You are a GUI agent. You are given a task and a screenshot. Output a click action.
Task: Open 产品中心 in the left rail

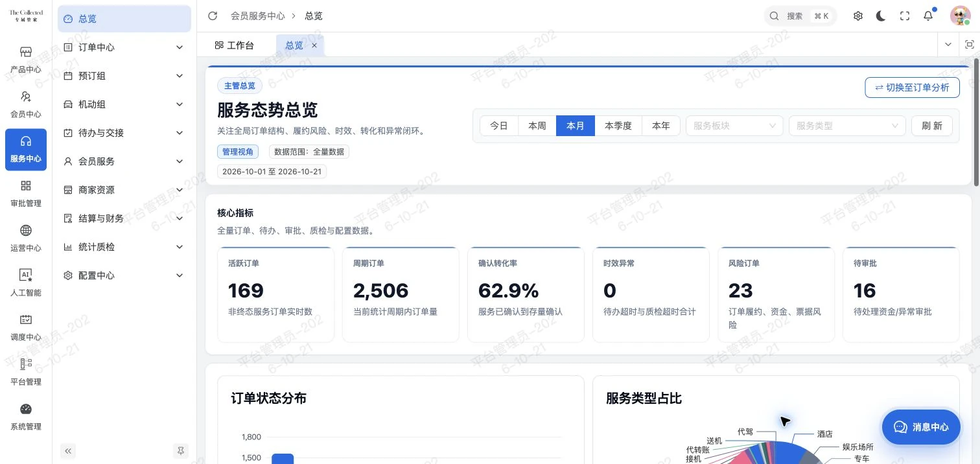pos(26,60)
